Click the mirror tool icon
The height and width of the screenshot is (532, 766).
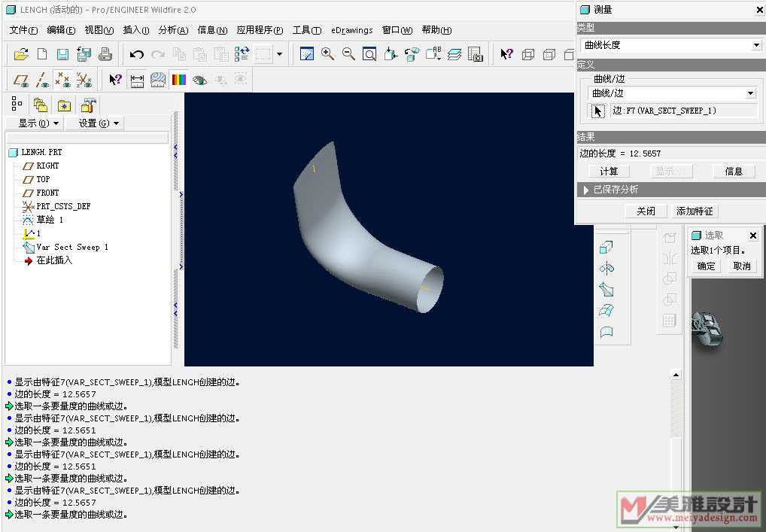point(606,268)
